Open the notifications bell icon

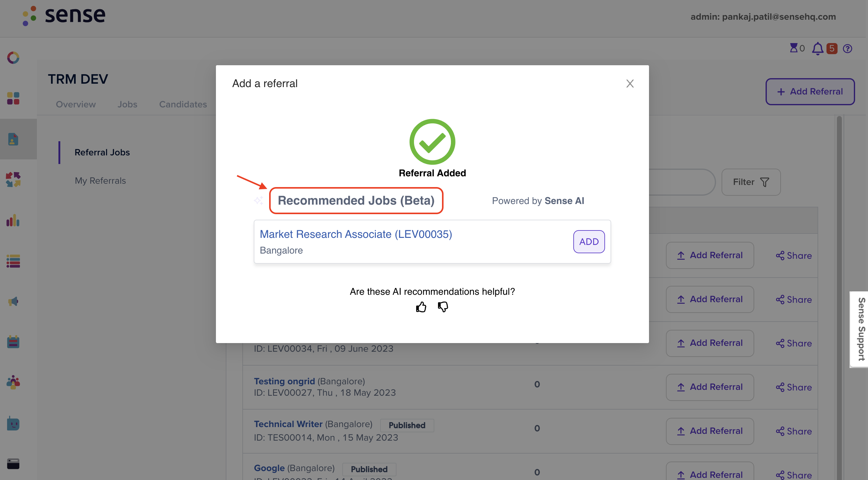(x=818, y=49)
